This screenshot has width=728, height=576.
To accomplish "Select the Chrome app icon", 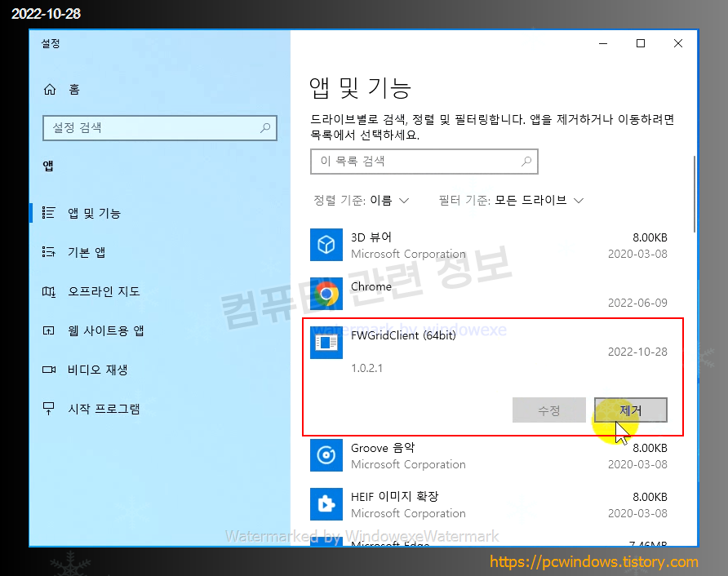I will 326,294.
